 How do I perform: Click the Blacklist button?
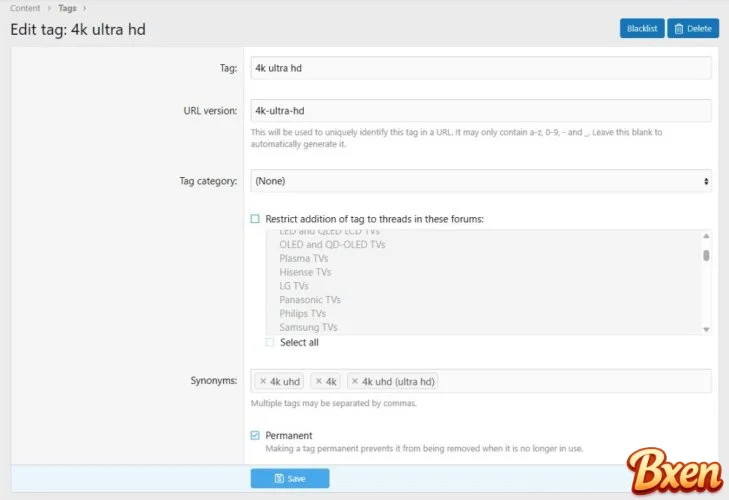pos(642,28)
